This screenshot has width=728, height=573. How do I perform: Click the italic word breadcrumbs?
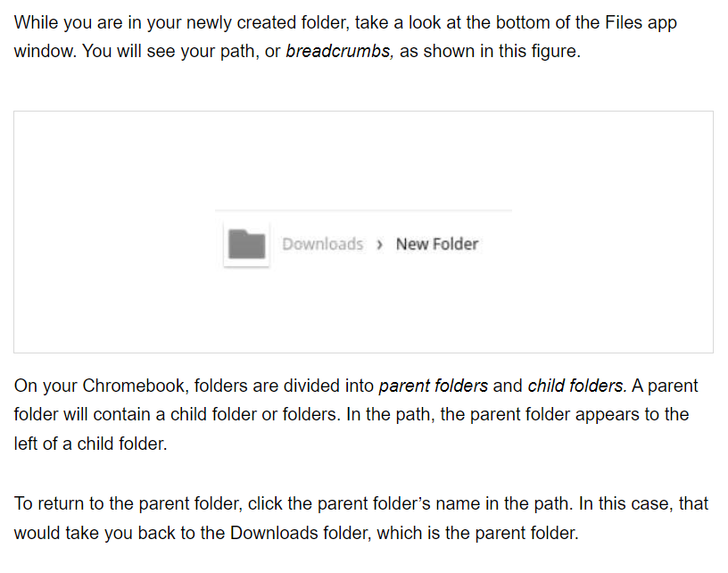tap(340, 51)
